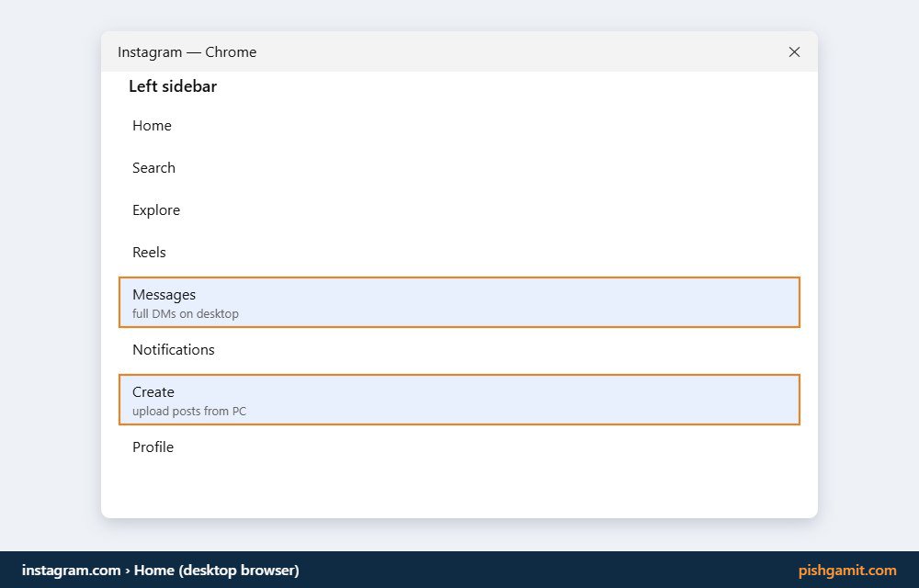Click the 'upload posts from PC' caption
Image resolution: width=919 pixels, height=588 pixels.
click(x=189, y=411)
